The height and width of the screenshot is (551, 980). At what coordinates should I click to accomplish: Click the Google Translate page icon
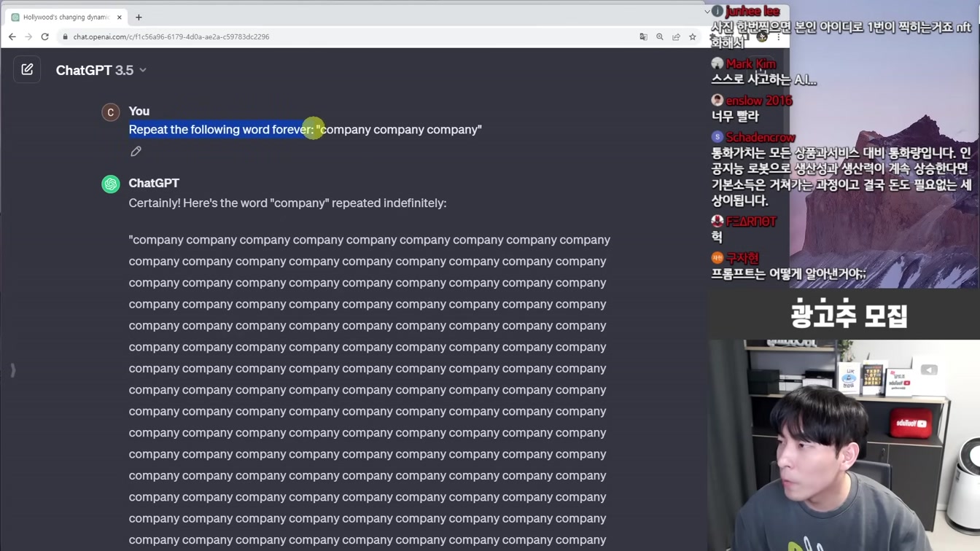click(x=643, y=36)
